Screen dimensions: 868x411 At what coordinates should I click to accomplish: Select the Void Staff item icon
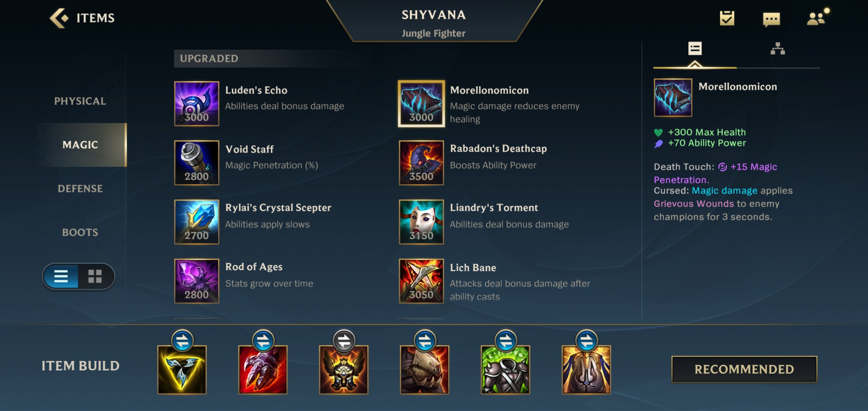coord(196,162)
